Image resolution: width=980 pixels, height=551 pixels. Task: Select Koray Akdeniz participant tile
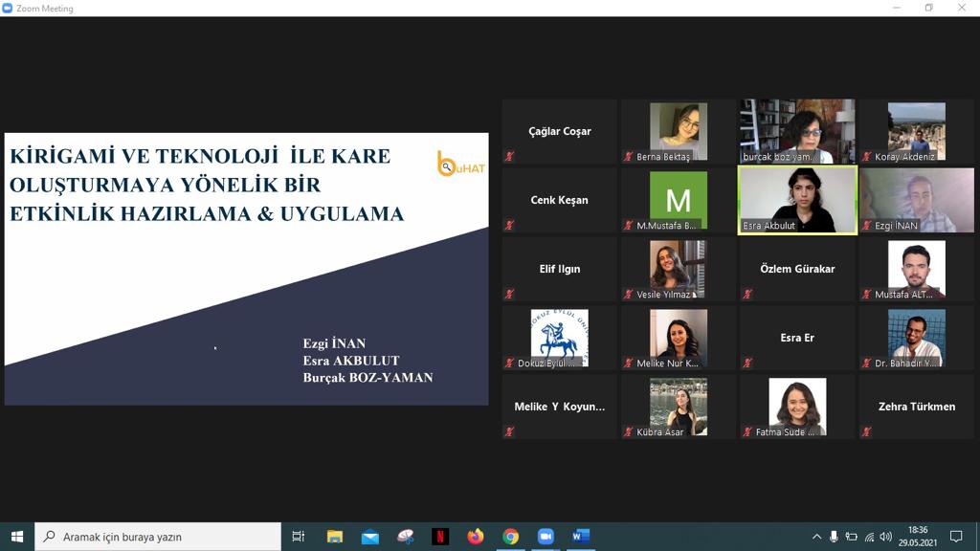tap(916, 131)
